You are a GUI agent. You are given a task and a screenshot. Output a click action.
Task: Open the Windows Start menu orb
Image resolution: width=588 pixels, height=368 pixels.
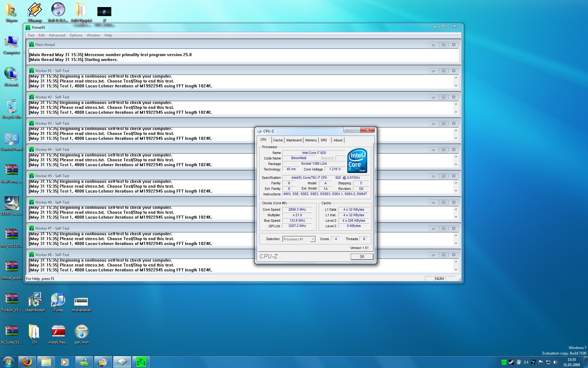click(8, 362)
